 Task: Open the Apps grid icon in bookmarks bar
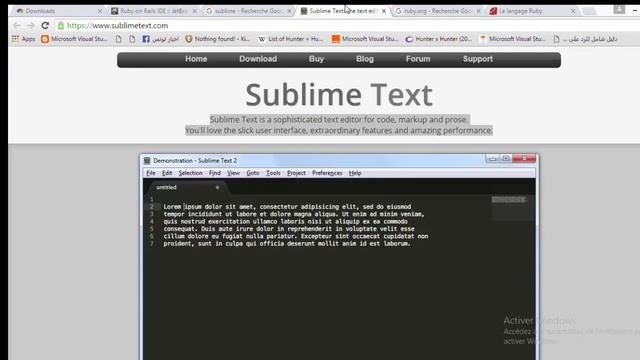click(16, 39)
